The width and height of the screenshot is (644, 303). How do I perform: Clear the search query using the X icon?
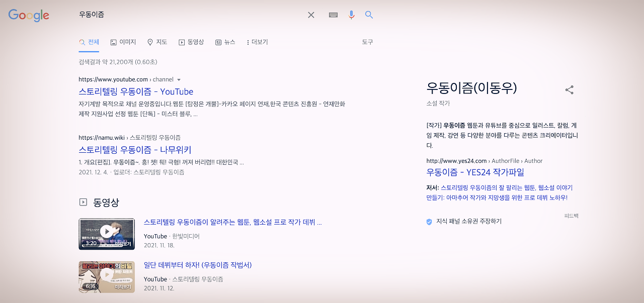(310, 15)
